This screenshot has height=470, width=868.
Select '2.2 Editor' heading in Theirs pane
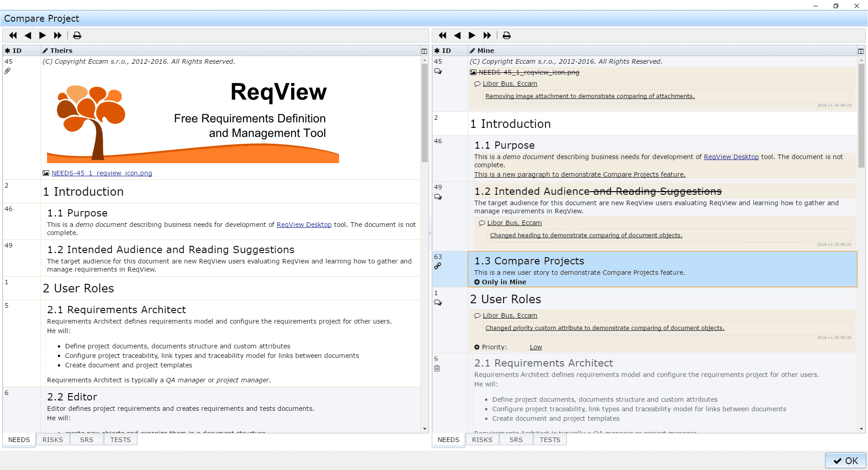pos(72,397)
